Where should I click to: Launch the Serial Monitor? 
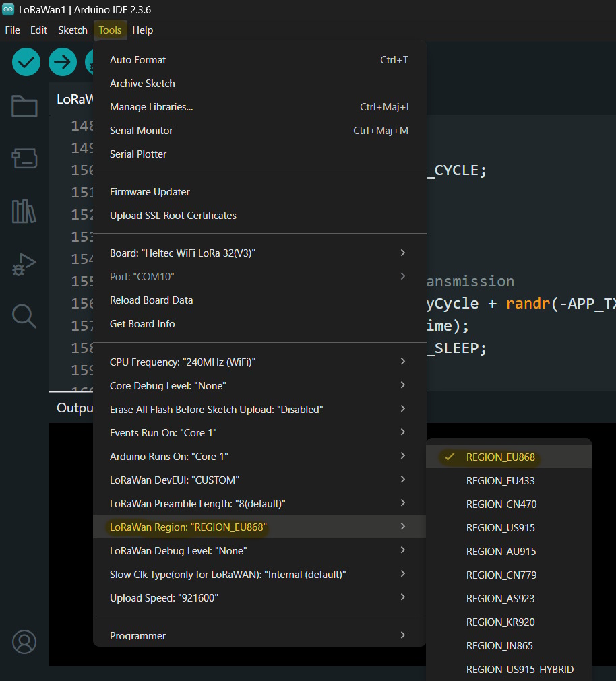click(x=259, y=130)
